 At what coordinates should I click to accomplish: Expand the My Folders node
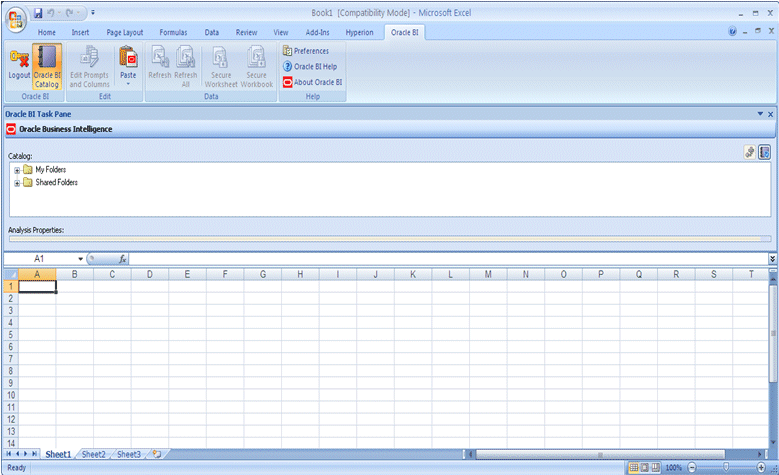coord(17,170)
